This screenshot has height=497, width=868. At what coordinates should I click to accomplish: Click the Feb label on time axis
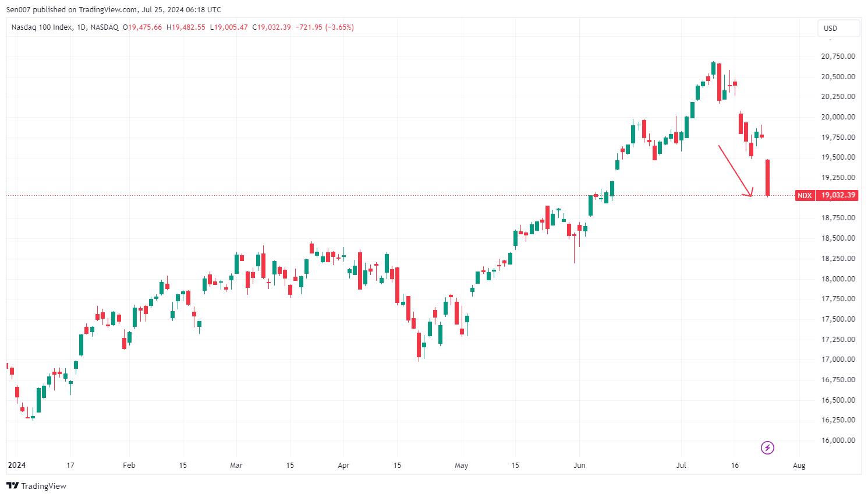tap(129, 466)
